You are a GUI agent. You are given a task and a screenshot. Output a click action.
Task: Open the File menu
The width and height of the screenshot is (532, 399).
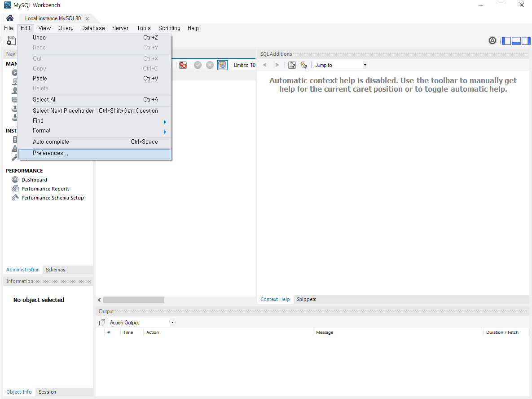tap(9, 28)
